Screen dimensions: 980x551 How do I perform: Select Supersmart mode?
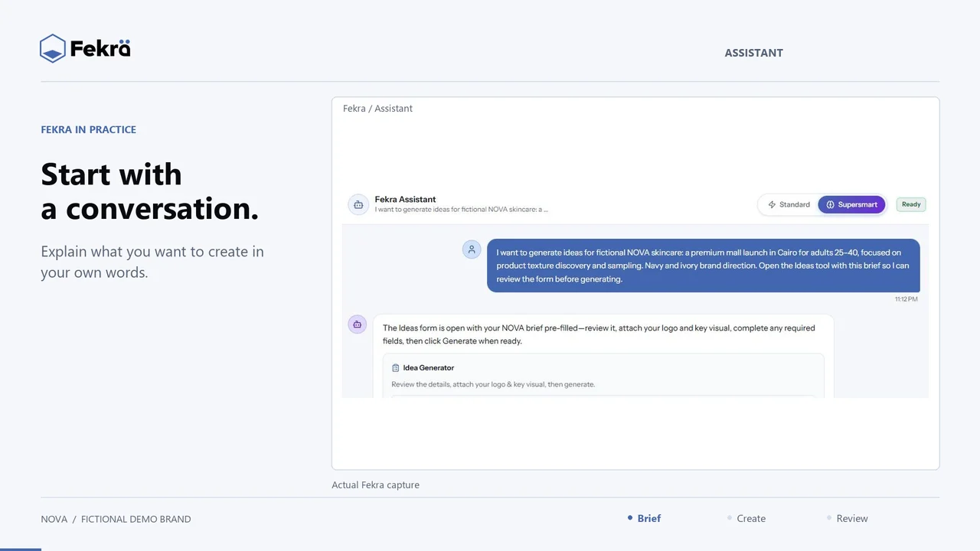[851, 205]
